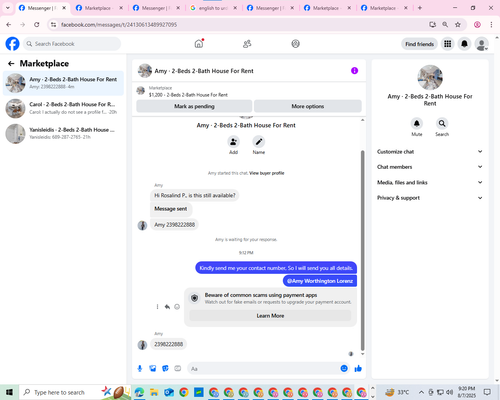Image resolution: width=500 pixels, height=400 pixels.
Task: Open the Facebook logo home link
Action: (12, 44)
